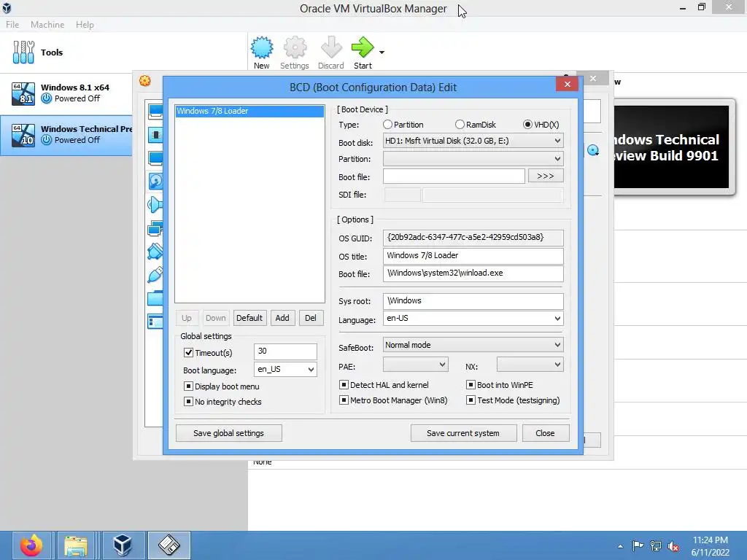747x560 pixels.
Task: Click the OS GUID field
Action: coord(473,238)
